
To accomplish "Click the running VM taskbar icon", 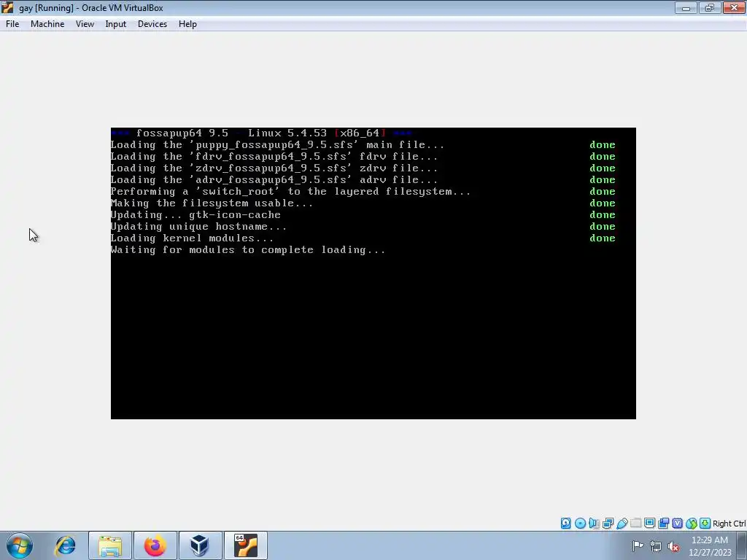I will 245,545.
